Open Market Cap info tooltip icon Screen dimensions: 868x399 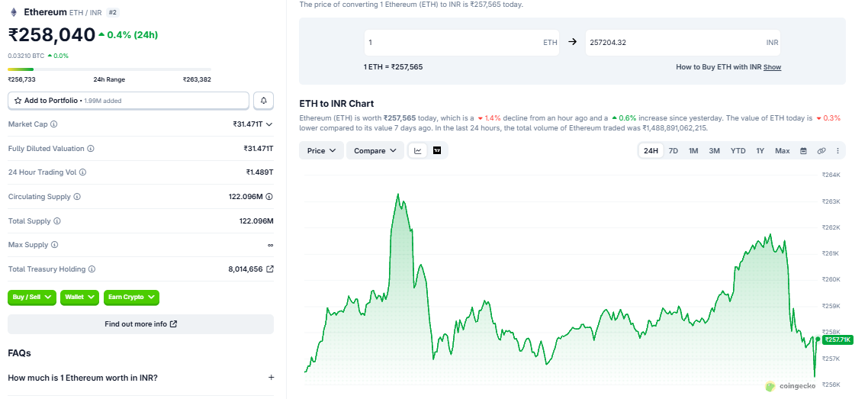pyautogui.click(x=53, y=124)
